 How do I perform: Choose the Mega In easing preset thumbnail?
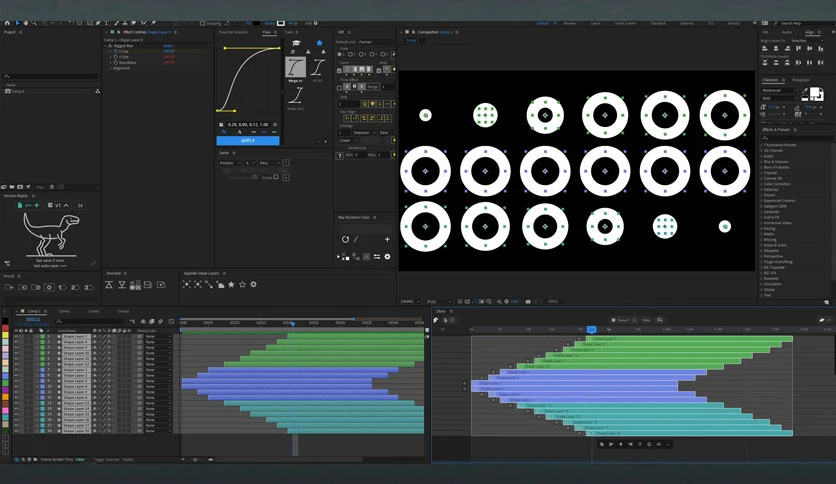[x=295, y=68]
